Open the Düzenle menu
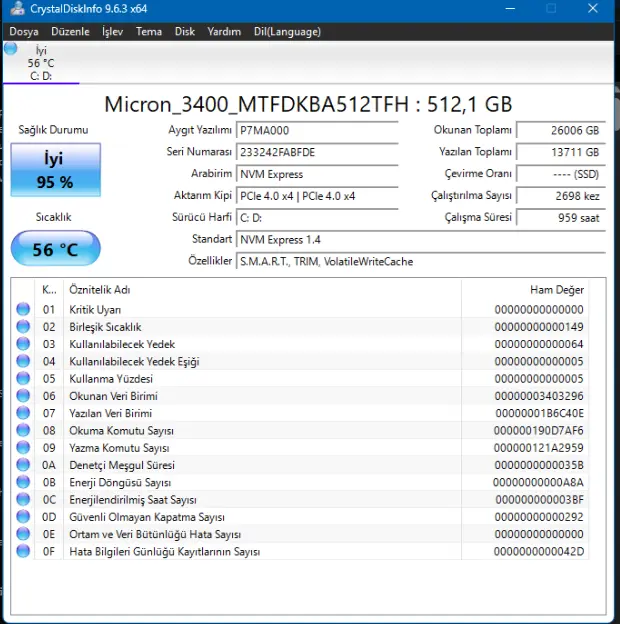The height and width of the screenshot is (624, 620). pyautogui.click(x=70, y=32)
